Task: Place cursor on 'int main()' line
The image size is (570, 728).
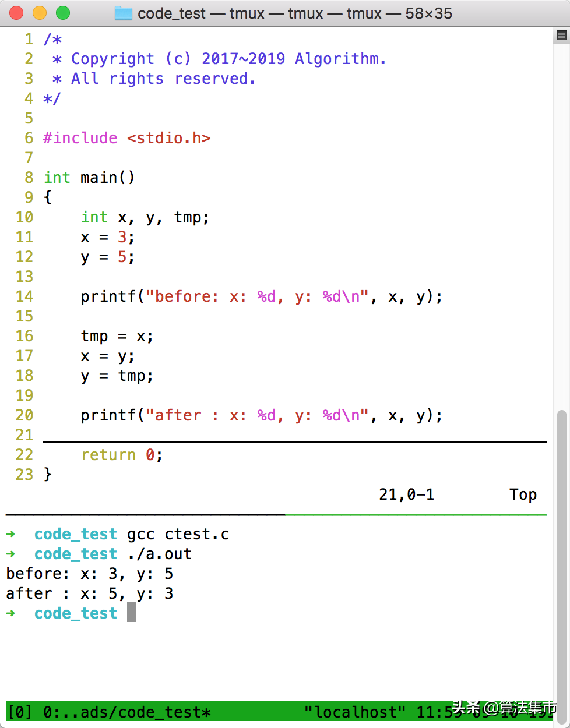Action: (89, 178)
